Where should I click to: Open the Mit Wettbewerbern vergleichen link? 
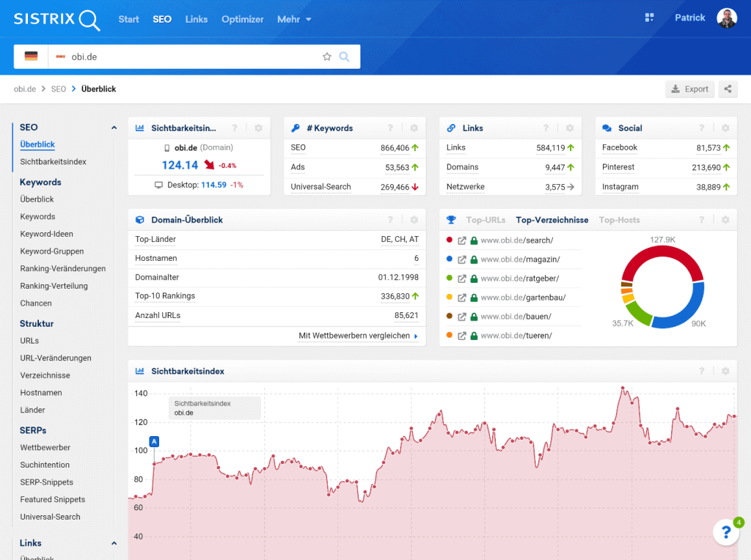click(355, 334)
